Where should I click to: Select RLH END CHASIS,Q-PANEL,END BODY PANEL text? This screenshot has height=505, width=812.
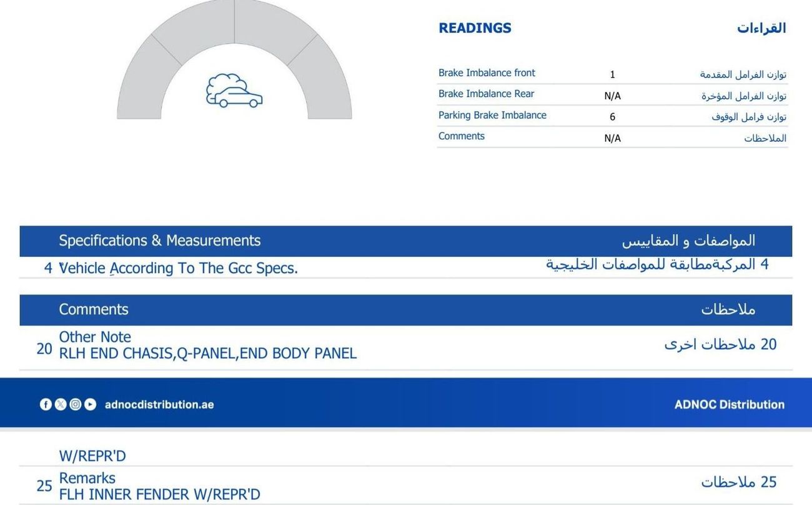click(207, 354)
